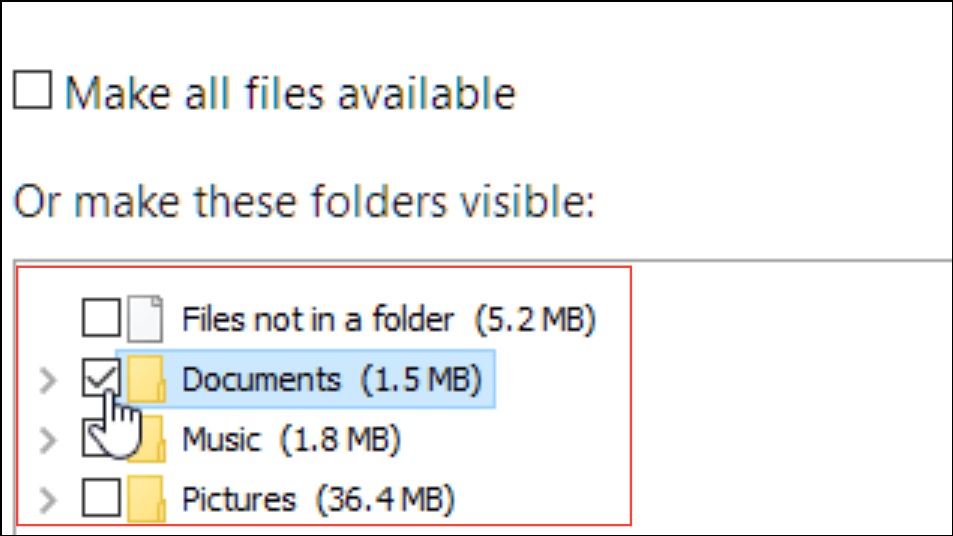Select the Documents (1.5 MB) row label
The image size is (953, 536).
(332, 379)
